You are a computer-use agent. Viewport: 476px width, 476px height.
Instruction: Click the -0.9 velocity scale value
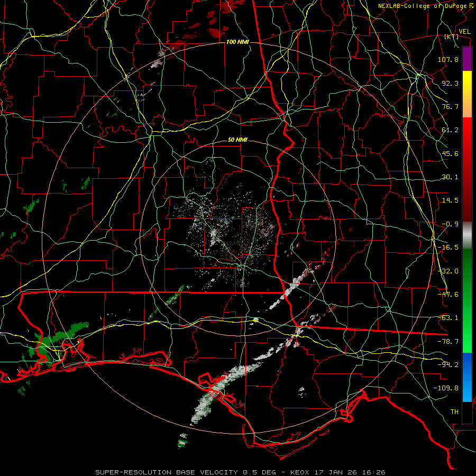(x=450, y=224)
